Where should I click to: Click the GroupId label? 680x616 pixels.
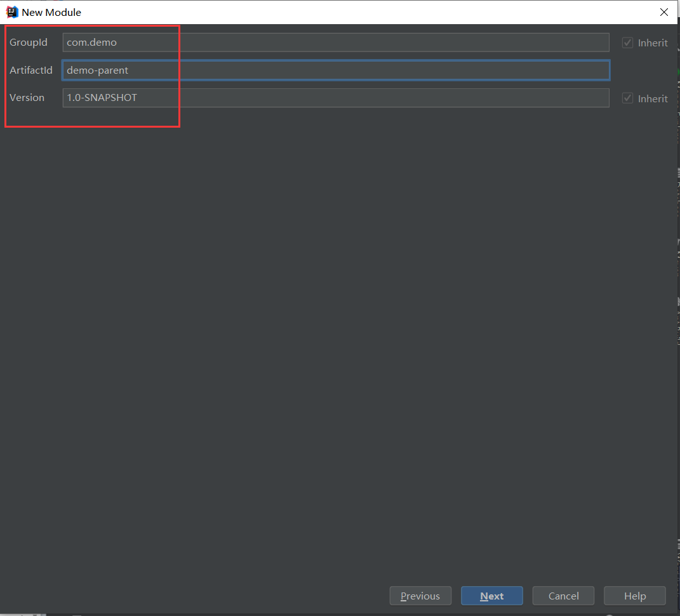(28, 43)
